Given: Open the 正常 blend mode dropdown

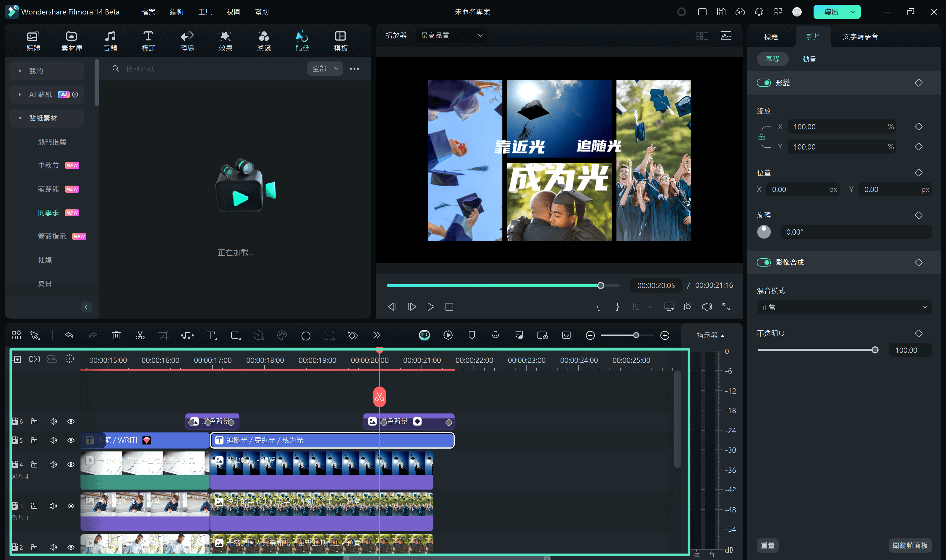Looking at the screenshot, I should (x=844, y=308).
